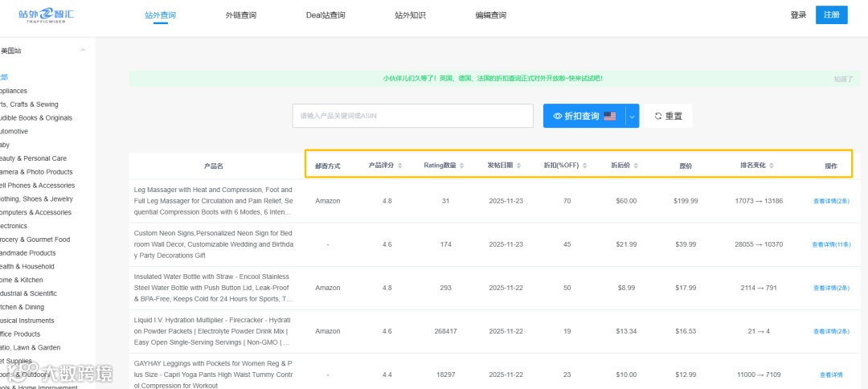
Task: Collapse the 美国站 category list
Action: 83,51
